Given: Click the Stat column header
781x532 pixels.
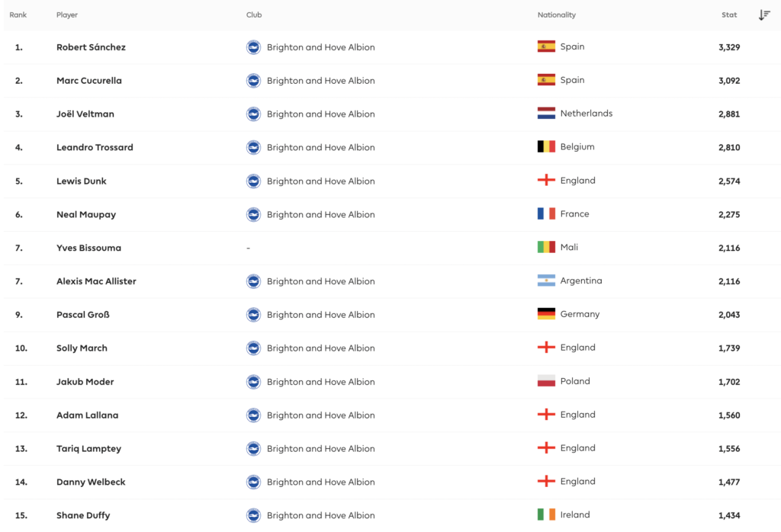Looking at the screenshot, I should (x=729, y=15).
